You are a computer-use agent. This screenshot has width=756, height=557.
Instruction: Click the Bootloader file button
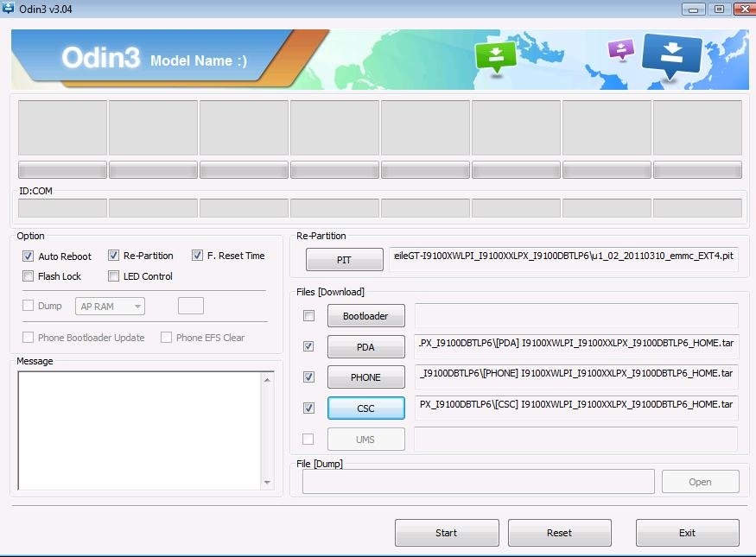[x=366, y=316]
